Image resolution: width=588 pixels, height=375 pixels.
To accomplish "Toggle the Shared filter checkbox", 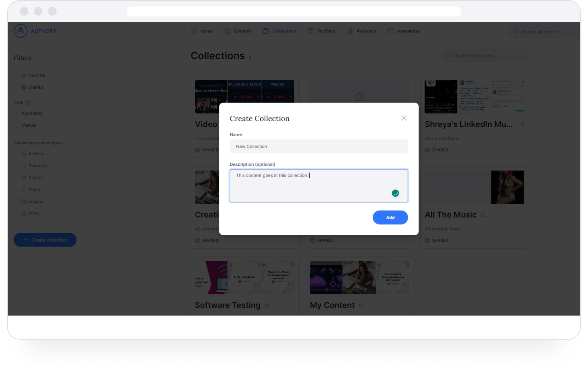I will click(16, 87).
